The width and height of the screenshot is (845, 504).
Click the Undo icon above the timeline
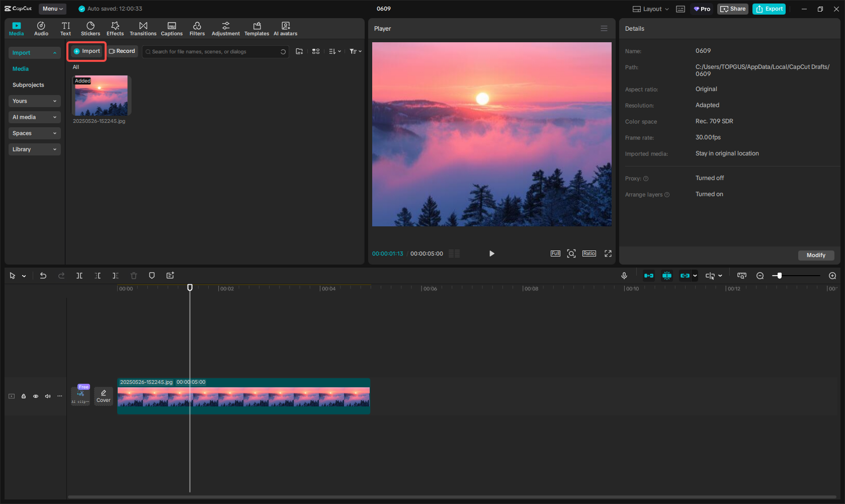[43, 276]
